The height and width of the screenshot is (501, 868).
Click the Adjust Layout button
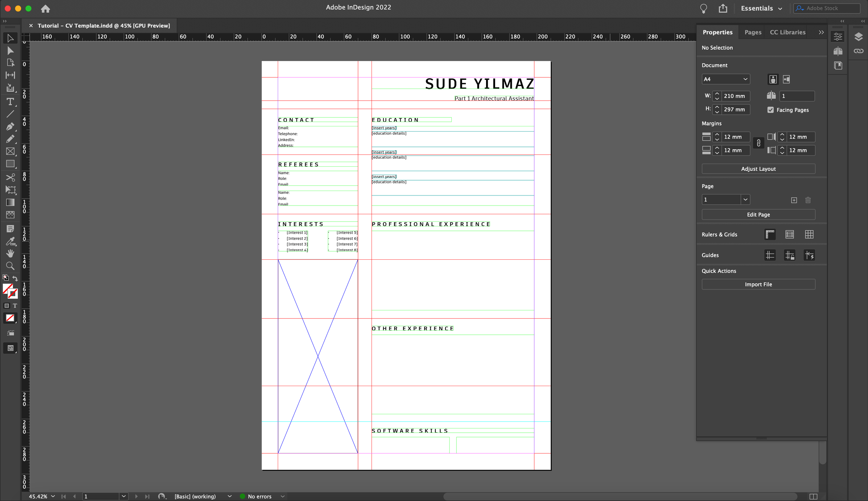758,168
